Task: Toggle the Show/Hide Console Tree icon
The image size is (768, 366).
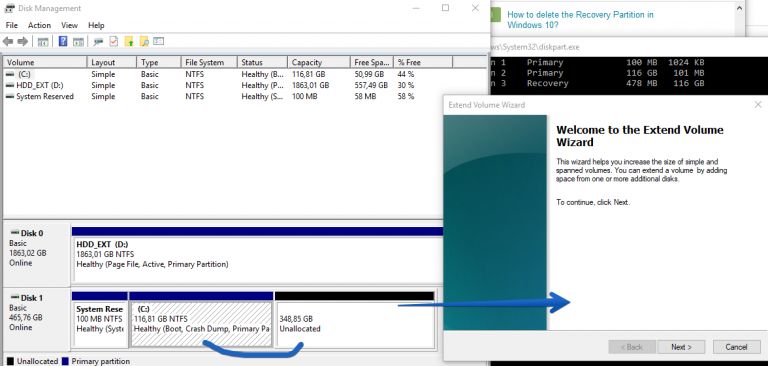Action: 43,42
